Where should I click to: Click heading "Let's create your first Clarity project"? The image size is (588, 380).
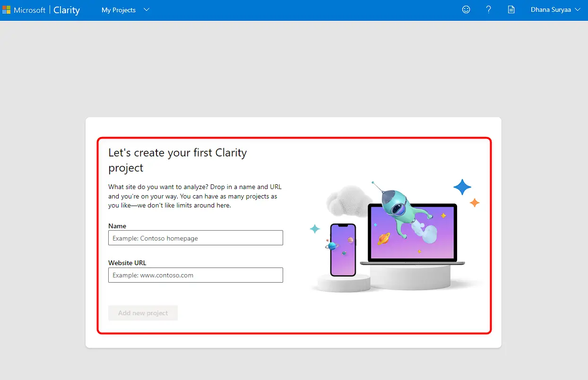[178, 160]
